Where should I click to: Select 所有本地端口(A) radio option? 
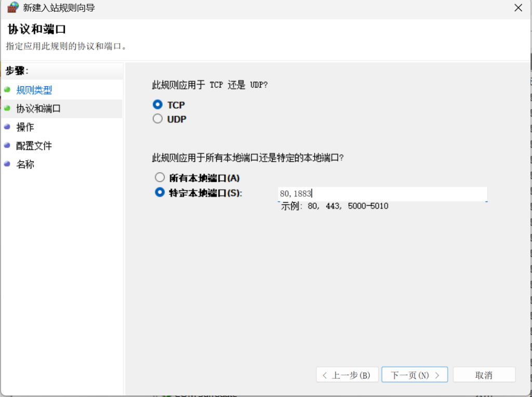tap(159, 177)
